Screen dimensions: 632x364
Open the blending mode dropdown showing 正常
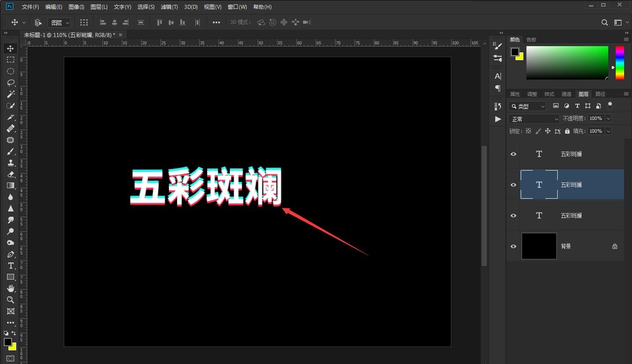(x=533, y=118)
